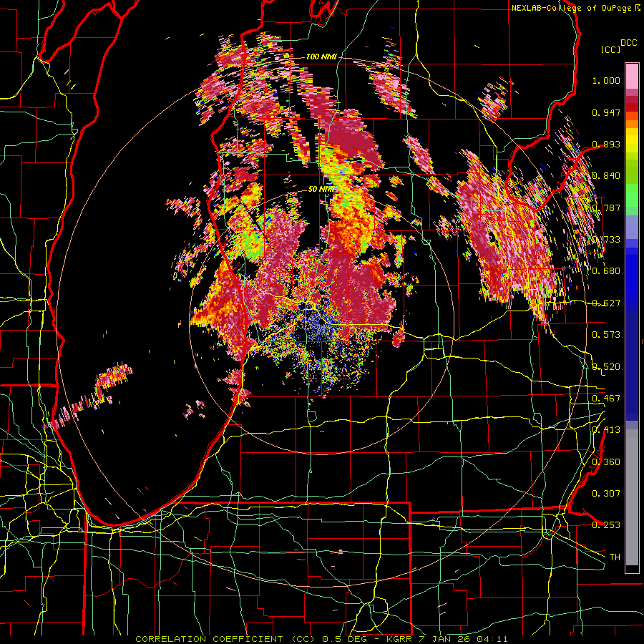This screenshot has height=644, width=644.
Task: Click the DCC legend heading
Action: pos(628,43)
